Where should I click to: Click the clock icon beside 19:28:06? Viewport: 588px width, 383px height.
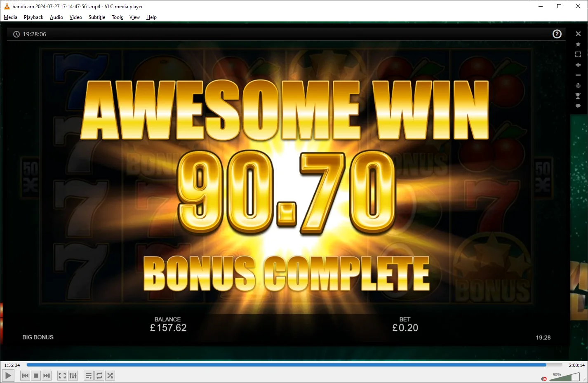coord(16,34)
